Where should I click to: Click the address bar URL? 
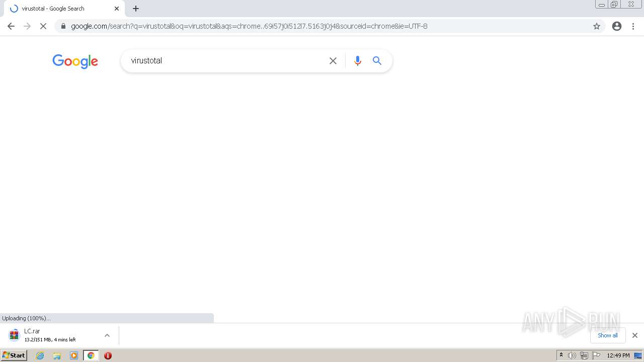tap(249, 26)
